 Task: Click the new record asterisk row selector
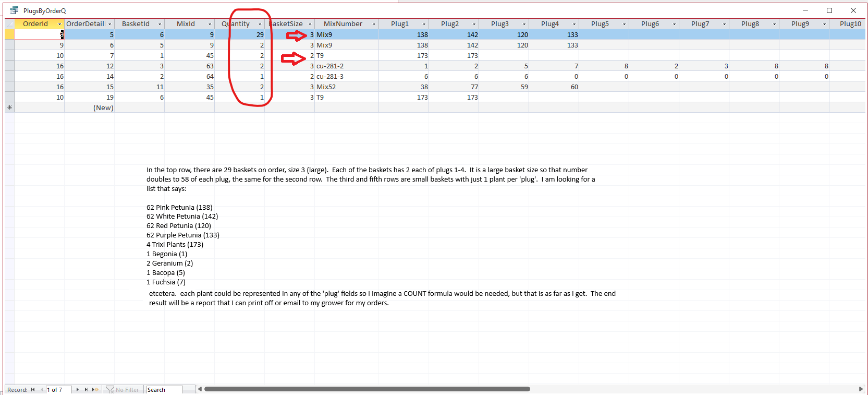coord(9,107)
